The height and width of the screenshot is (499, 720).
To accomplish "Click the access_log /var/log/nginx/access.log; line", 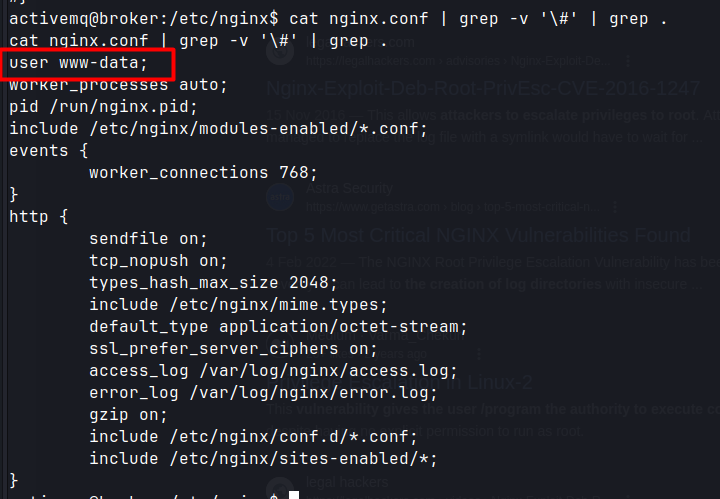I will [273, 371].
